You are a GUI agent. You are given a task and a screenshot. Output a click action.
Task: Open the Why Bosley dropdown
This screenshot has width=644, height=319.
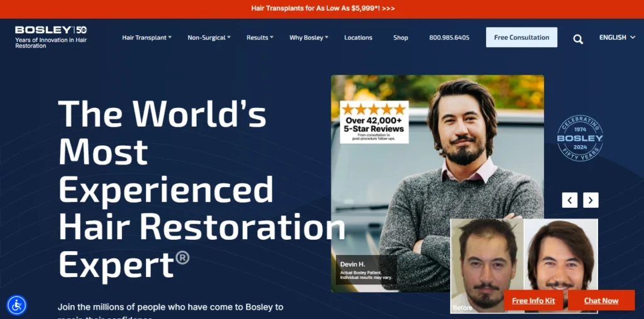tap(309, 37)
